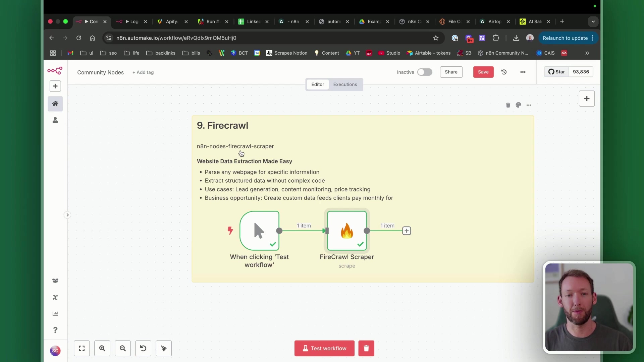Click n8n-nodes-firecrawl-scraper text
The width and height of the screenshot is (644, 362).
235,146
